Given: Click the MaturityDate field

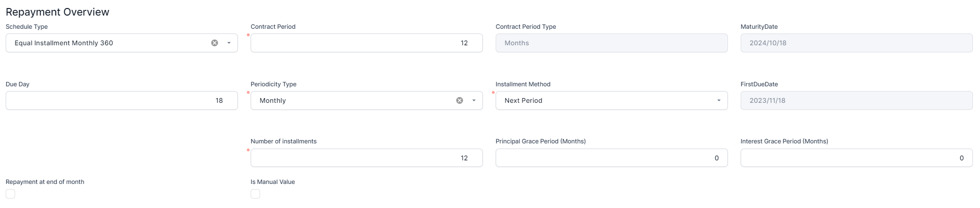Looking at the screenshot, I should pos(856,43).
